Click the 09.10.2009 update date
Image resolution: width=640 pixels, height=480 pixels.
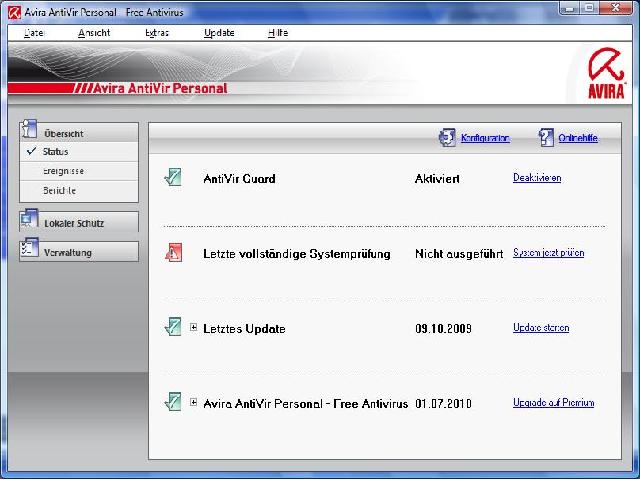pyautogui.click(x=443, y=329)
